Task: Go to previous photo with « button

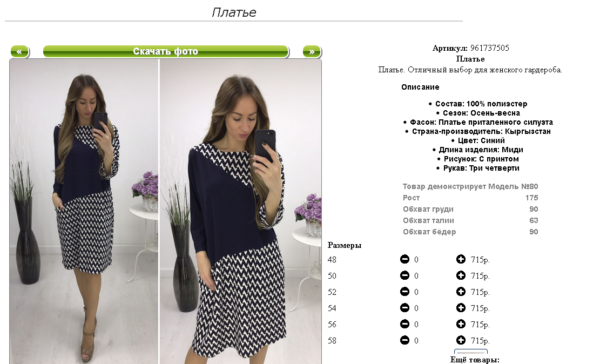Action: (19, 51)
